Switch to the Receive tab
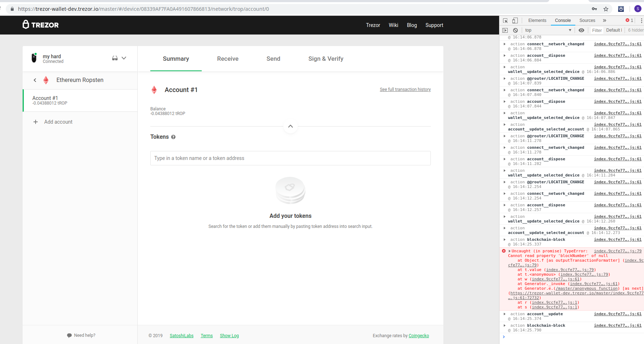Image resolution: width=644 pixels, height=344 pixels. click(x=228, y=59)
